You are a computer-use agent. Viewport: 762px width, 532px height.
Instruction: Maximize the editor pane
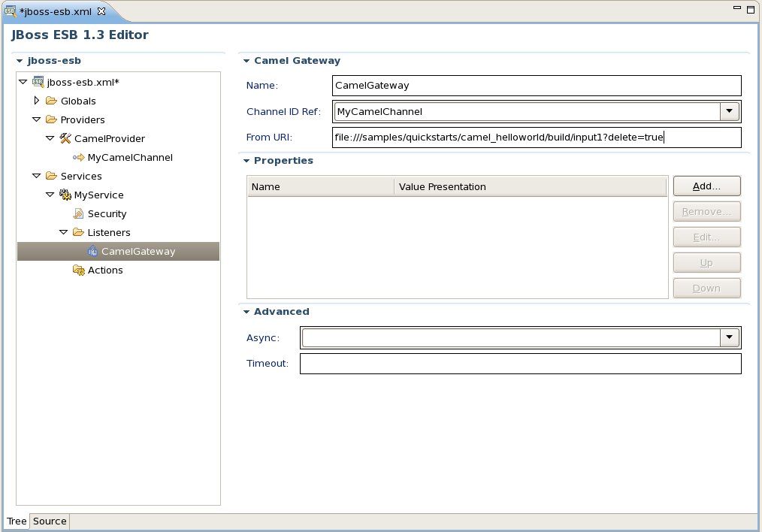point(750,9)
